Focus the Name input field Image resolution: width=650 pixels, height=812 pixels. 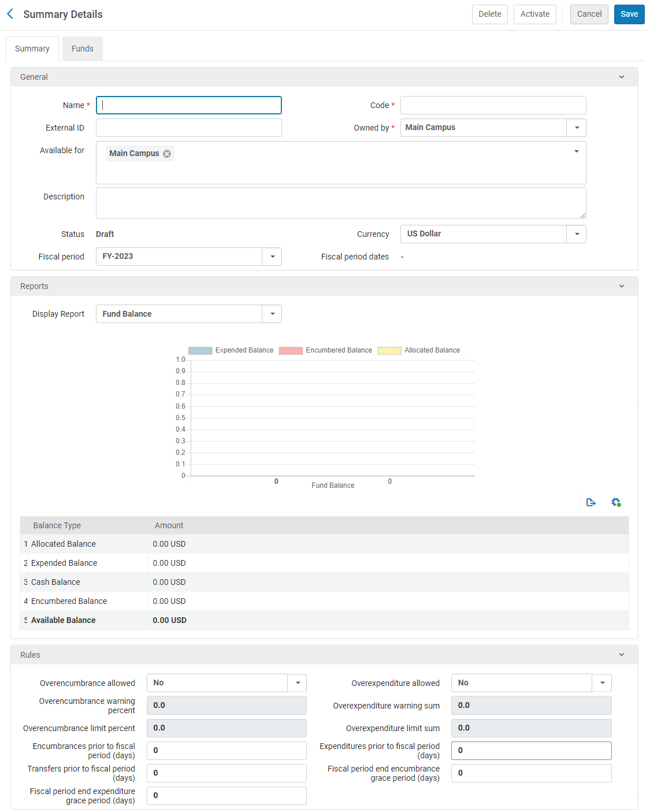pos(189,105)
